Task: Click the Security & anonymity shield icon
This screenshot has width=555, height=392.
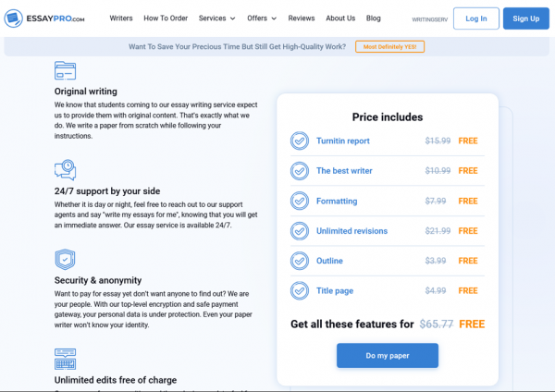Action: click(65, 259)
